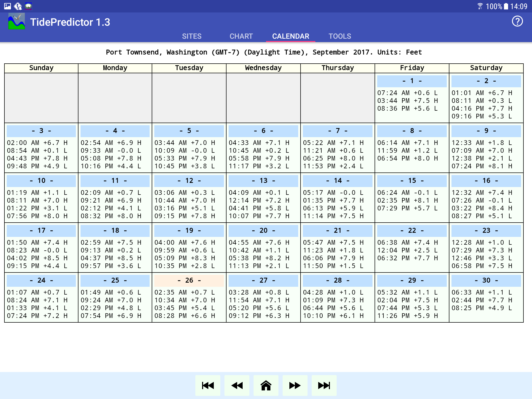The width and height of the screenshot is (532, 399).
Task: Select the CALENDAR tab
Action: tap(291, 36)
